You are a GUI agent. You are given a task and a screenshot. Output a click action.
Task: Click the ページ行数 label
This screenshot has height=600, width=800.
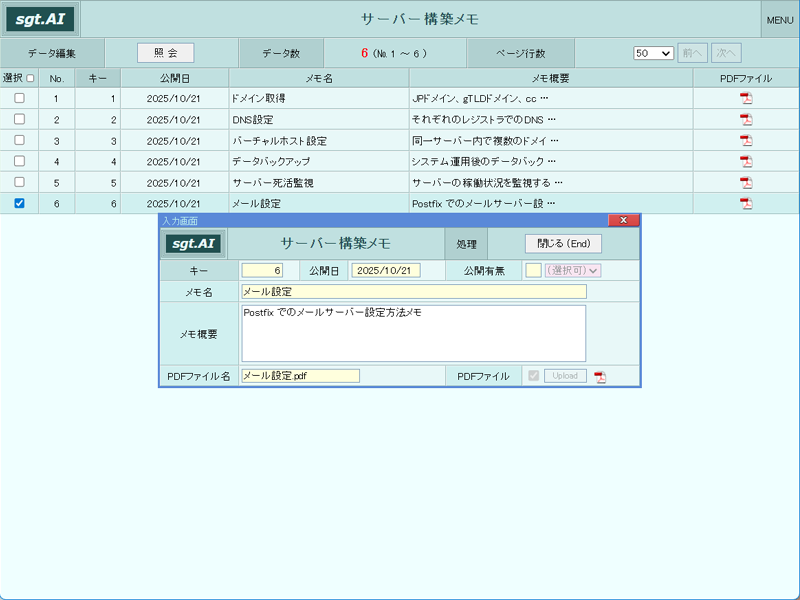[520, 53]
